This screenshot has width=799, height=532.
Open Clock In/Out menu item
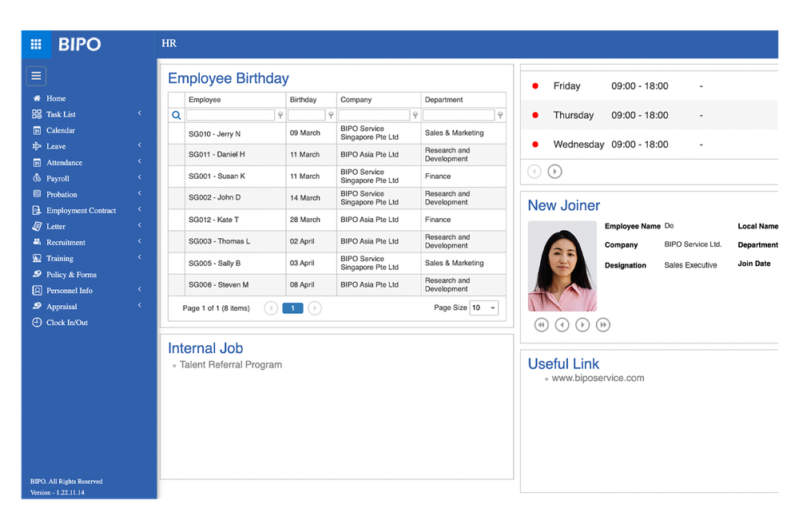pyautogui.click(x=67, y=323)
